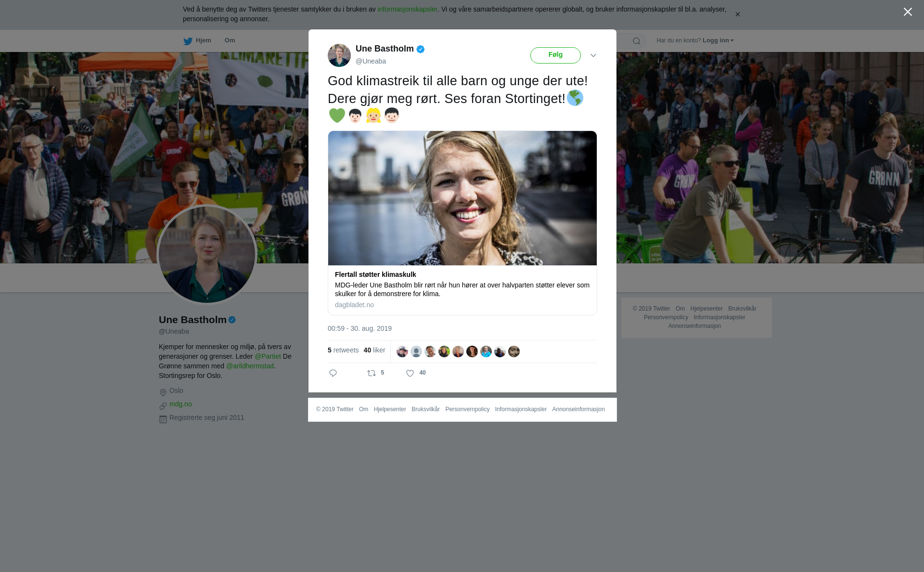The height and width of the screenshot is (572, 924).
Task: Click the informasjonskapsler link in cookie banner
Action: coord(407,9)
